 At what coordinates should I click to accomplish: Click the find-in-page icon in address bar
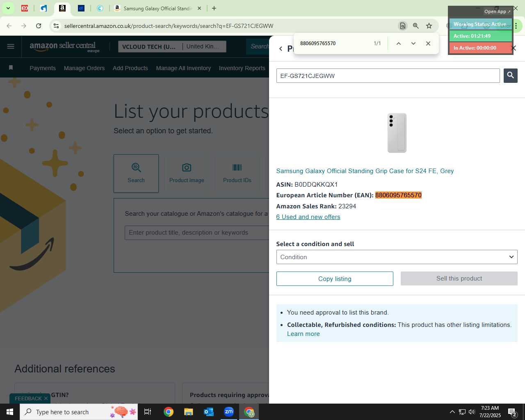click(402, 26)
